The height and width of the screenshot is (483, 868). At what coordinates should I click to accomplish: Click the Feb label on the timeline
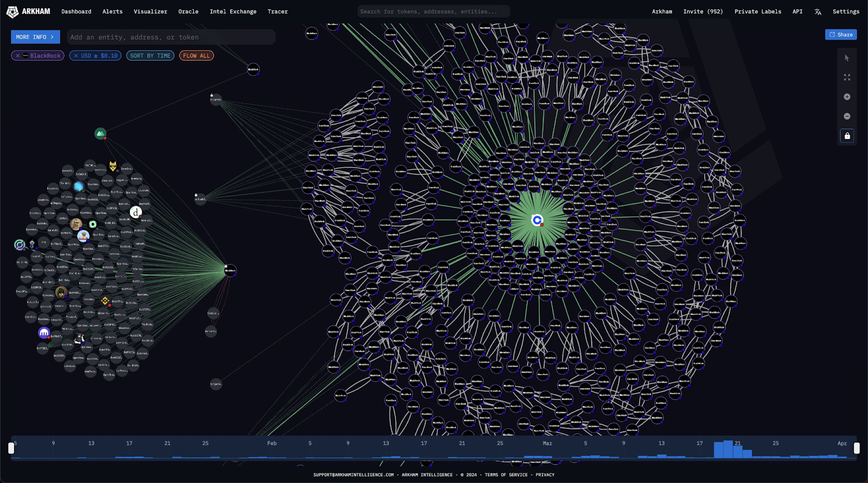pyautogui.click(x=272, y=443)
